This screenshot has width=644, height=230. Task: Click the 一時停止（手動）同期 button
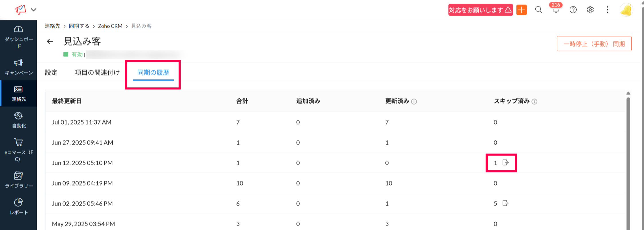[x=594, y=44]
